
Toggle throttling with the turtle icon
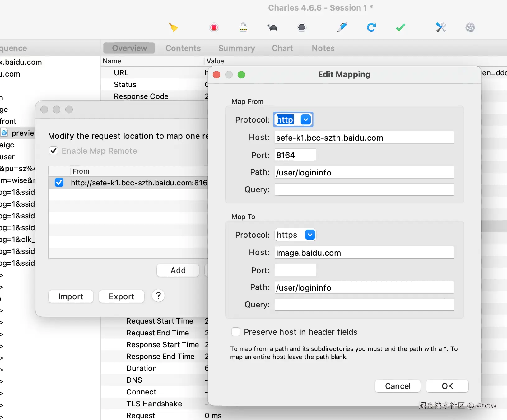[x=273, y=27]
